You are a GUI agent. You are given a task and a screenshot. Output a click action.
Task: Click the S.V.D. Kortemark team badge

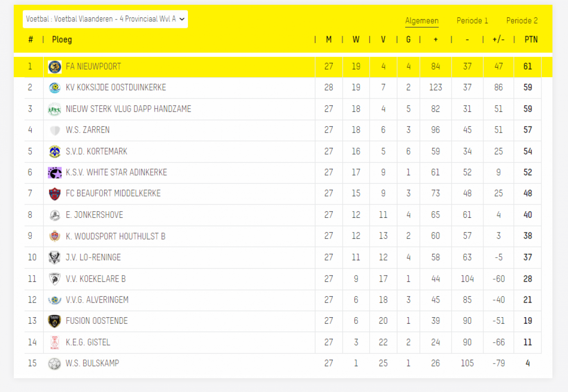click(x=55, y=151)
